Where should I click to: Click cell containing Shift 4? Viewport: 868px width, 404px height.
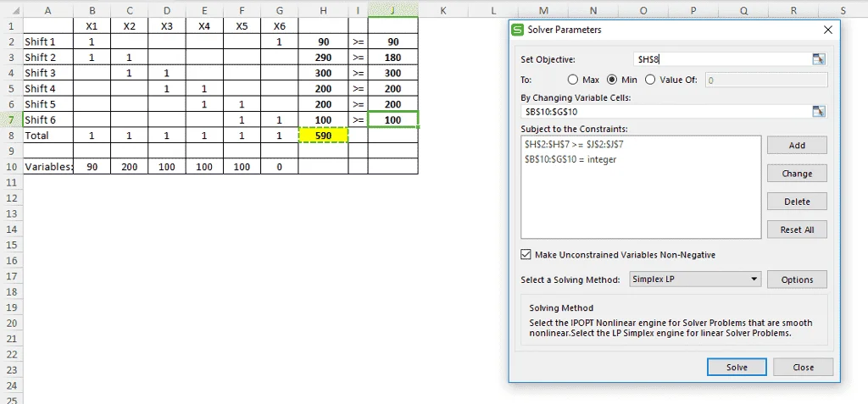tap(48, 89)
